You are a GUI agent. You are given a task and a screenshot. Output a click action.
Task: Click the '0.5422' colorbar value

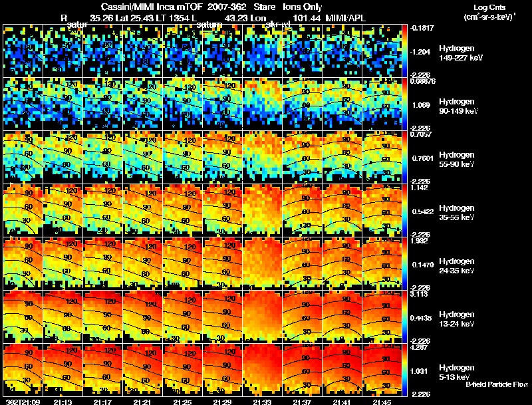tap(423, 211)
